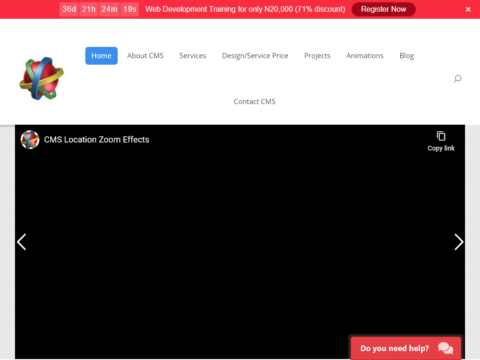Open the Services menu
This screenshot has height=360, width=480.
point(193,56)
